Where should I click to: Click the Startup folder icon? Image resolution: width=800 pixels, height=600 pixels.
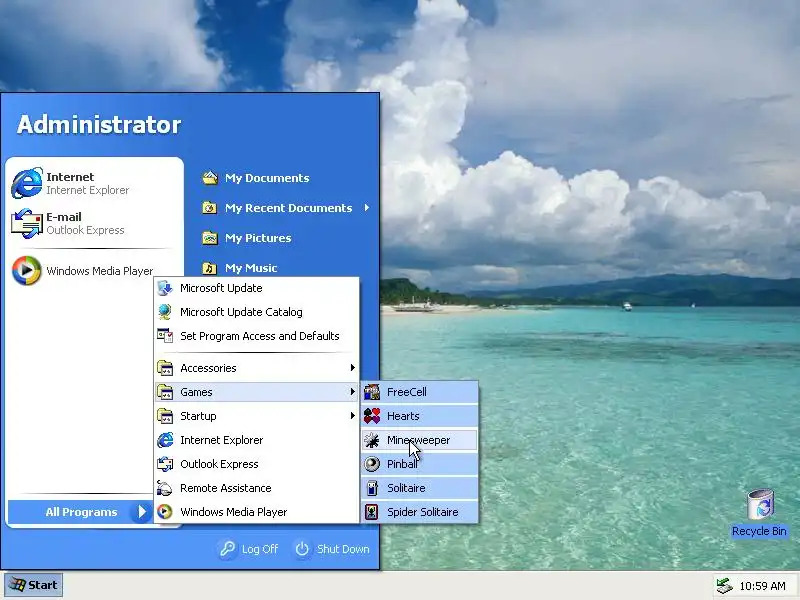[x=165, y=416]
